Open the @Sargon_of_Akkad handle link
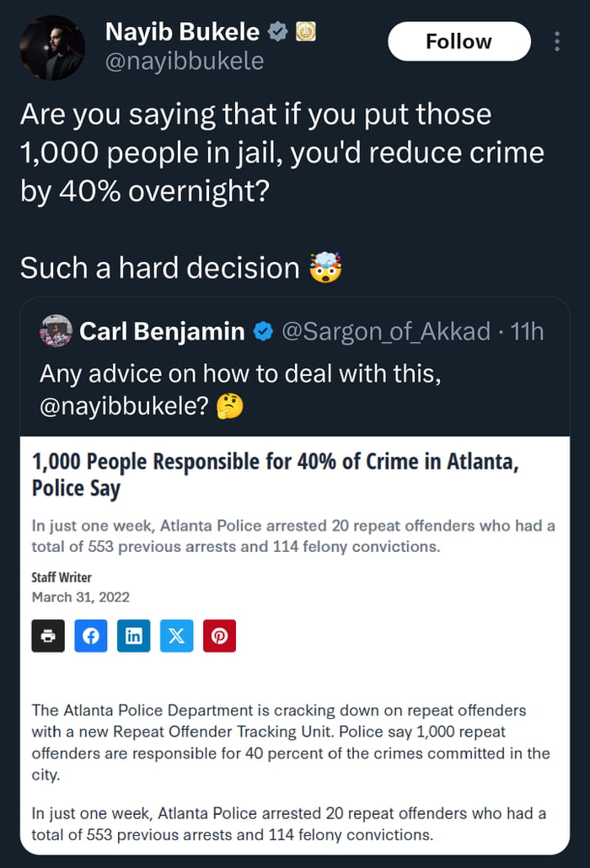The height and width of the screenshot is (868, 590). 385,331
